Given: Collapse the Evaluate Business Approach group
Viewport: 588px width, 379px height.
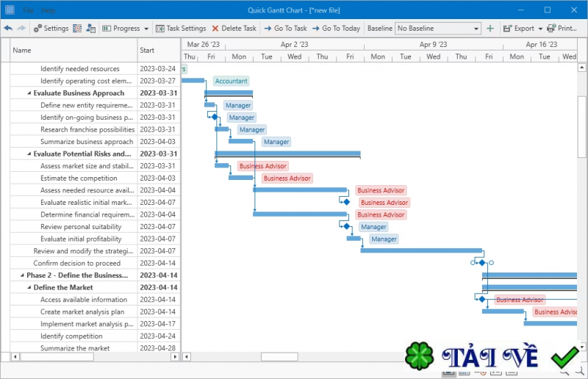Looking at the screenshot, I should pos(29,93).
